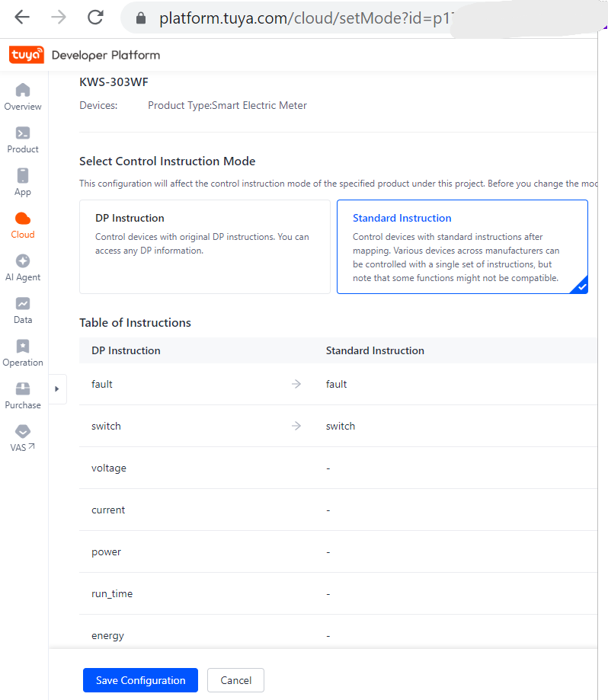Go to the Operation sidebar icon
This screenshot has height=700, width=608.
pos(23,347)
